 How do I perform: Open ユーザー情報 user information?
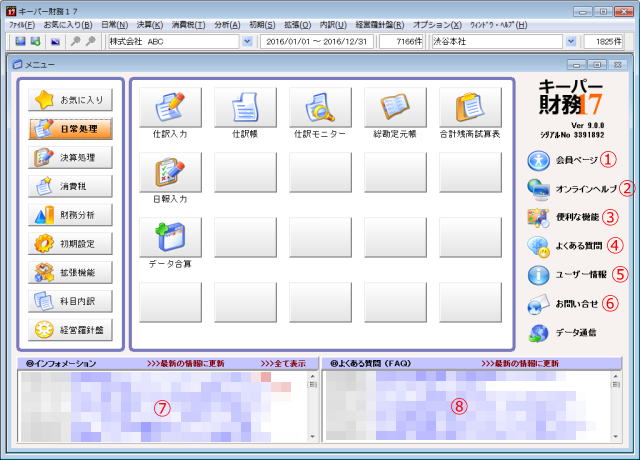[567, 275]
